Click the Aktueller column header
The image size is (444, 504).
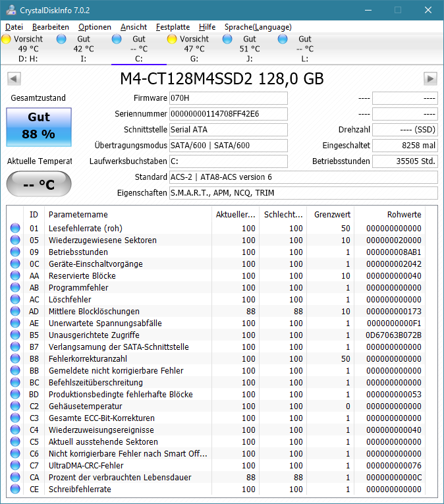click(x=235, y=214)
